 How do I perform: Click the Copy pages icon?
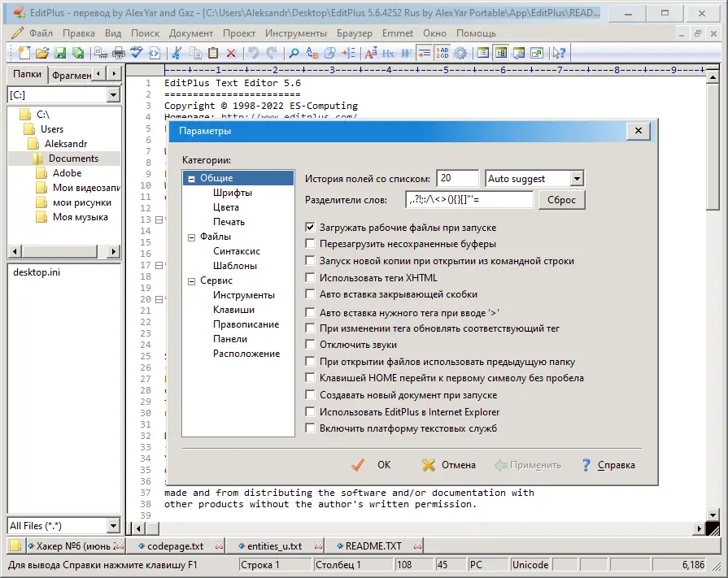point(195,53)
